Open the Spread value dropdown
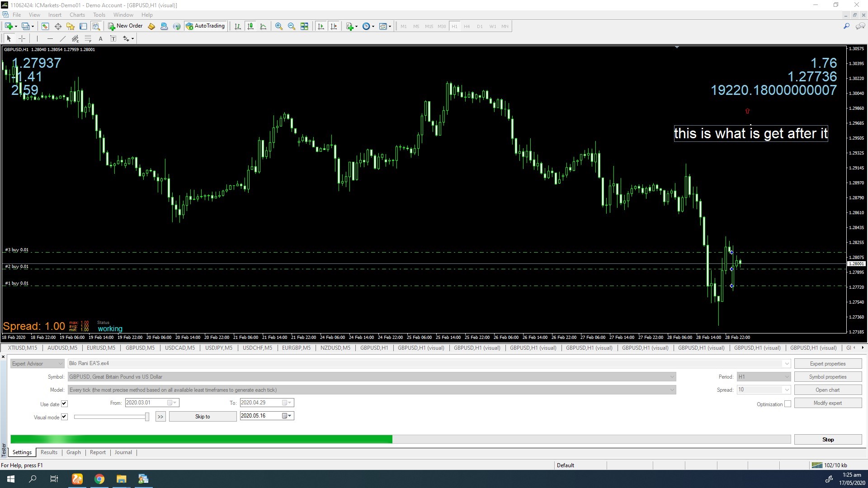Screen dimensions: 868x488 click(787, 390)
